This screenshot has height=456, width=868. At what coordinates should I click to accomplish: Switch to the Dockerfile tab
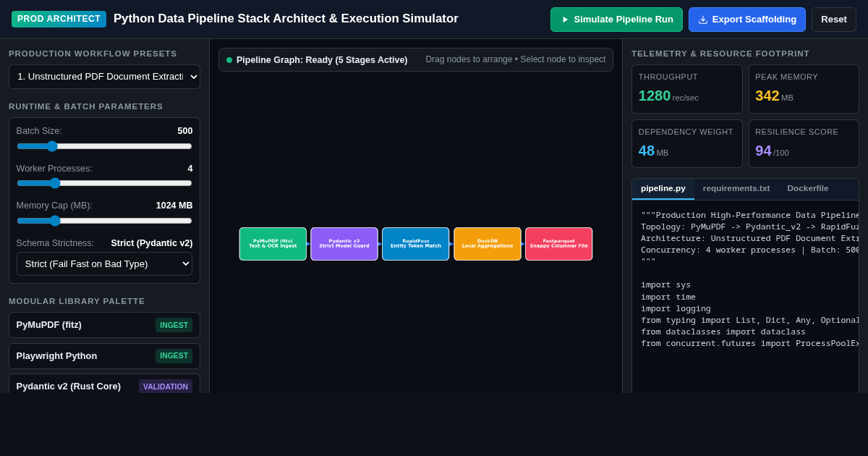pyautogui.click(x=808, y=188)
